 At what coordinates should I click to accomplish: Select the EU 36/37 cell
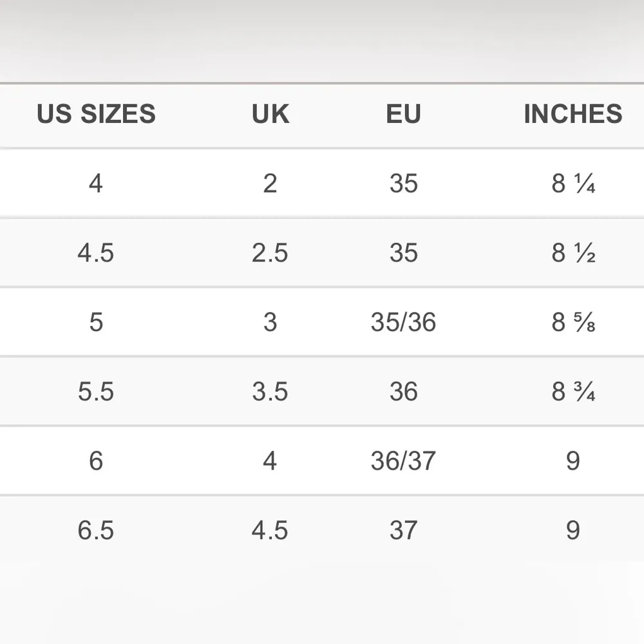tap(404, 460)
